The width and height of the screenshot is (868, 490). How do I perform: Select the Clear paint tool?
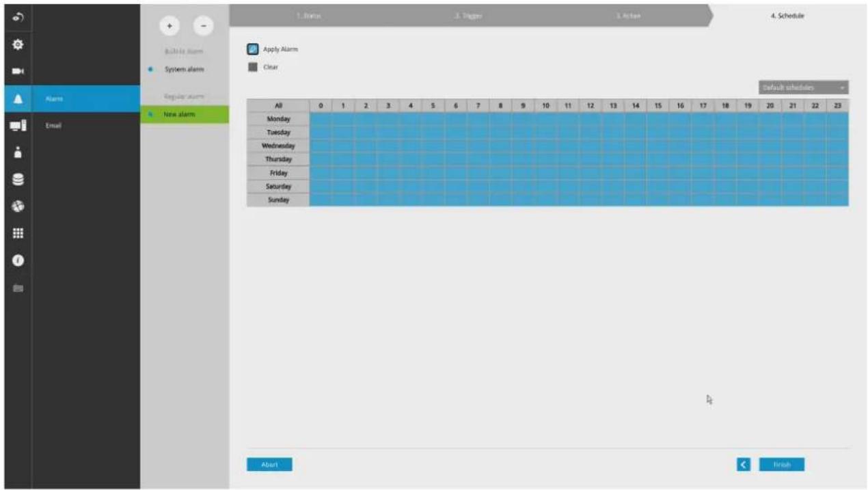[x=253, y=67]
